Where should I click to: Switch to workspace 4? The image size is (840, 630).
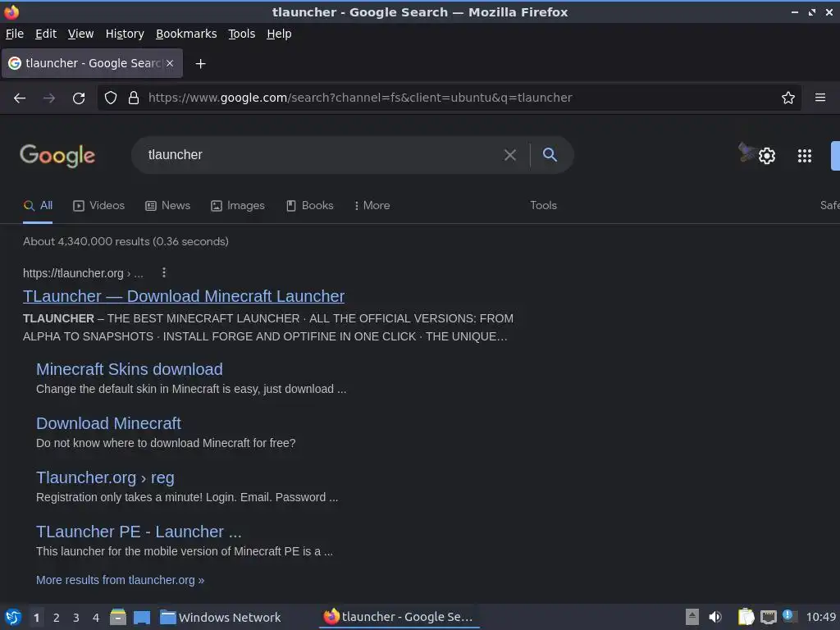pos(96,618)
